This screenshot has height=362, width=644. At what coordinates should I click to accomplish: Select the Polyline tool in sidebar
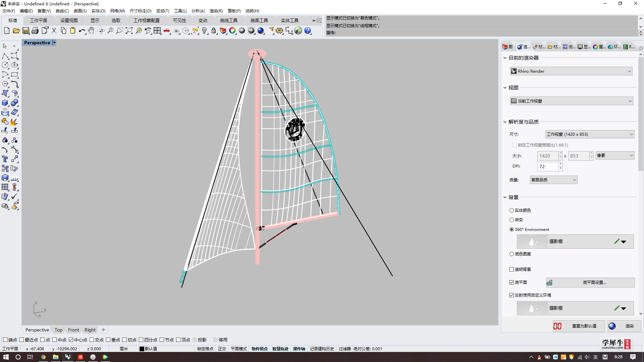click(x=5, y=56)
